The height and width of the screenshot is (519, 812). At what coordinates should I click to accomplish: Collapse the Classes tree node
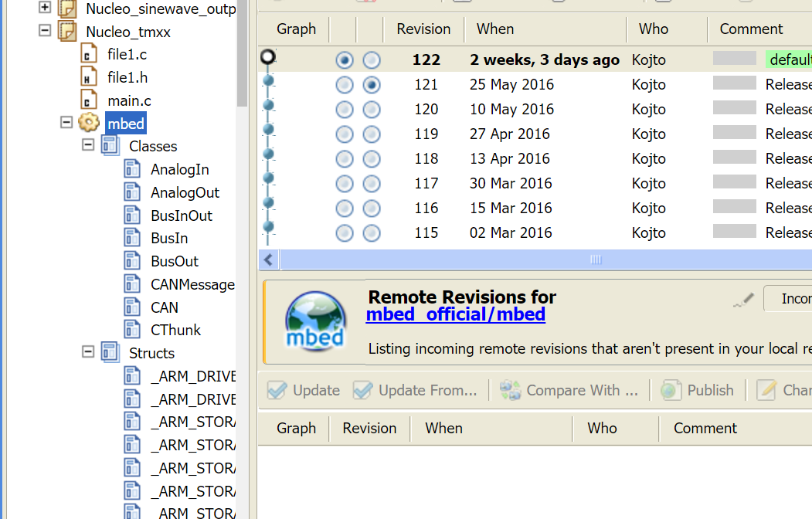coord(87,145)
